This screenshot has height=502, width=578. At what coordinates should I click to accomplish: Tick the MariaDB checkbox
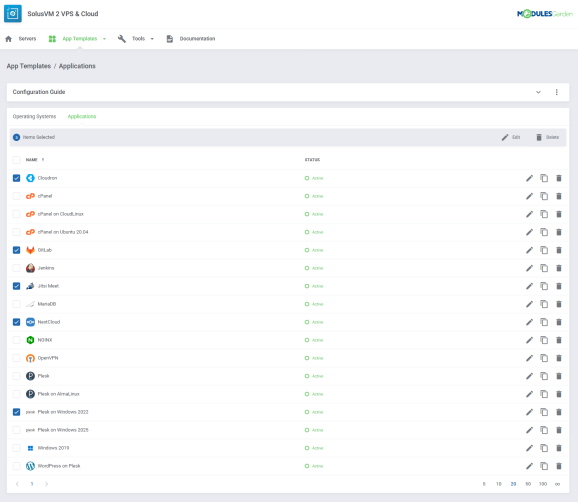pos(17,304)
